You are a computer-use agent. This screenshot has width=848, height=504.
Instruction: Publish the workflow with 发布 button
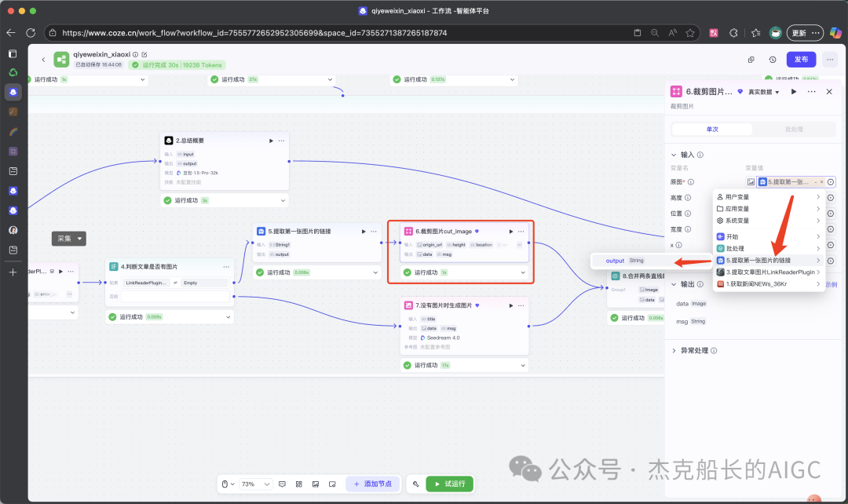pyautogui.click(x=801, y=60)
